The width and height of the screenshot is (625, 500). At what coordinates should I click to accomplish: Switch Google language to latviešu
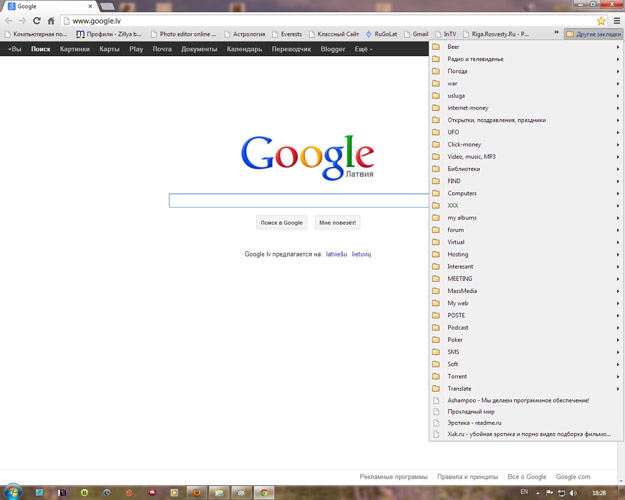click(336, 254)
